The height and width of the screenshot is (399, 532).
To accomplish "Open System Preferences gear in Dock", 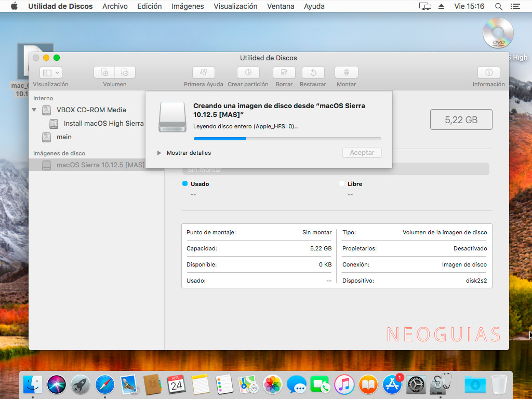I will (416, 385).
